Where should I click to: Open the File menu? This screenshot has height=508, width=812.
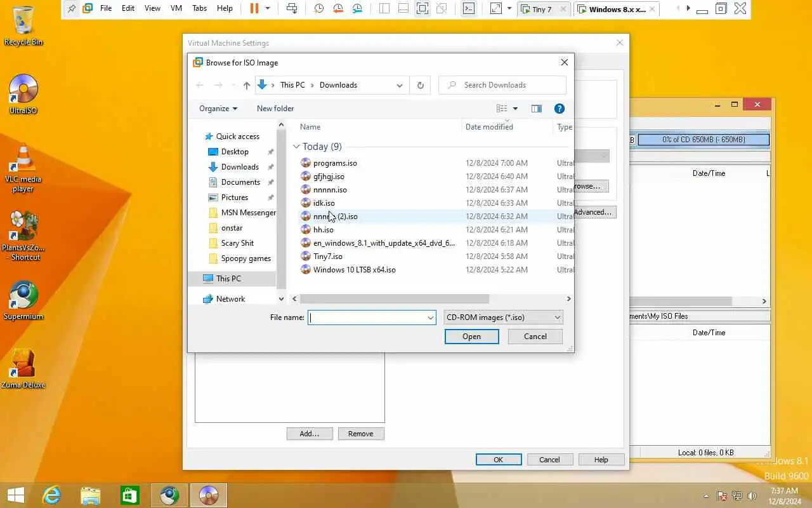106,8
